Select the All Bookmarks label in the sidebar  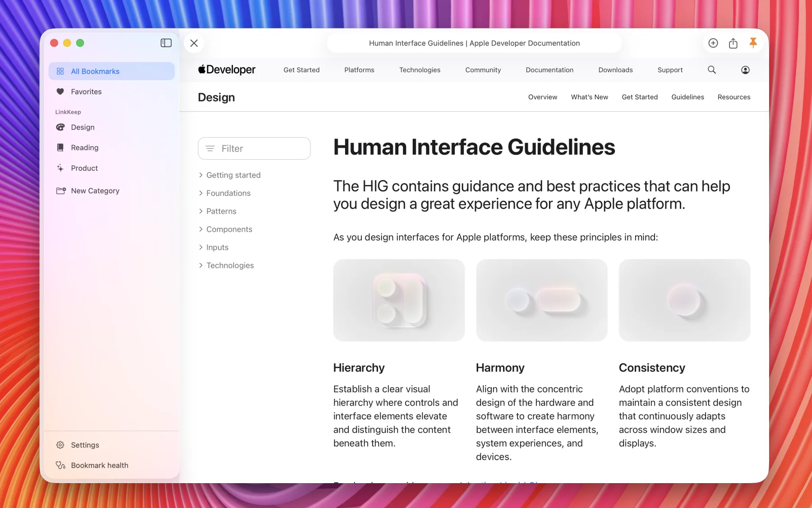pos(95,71)
